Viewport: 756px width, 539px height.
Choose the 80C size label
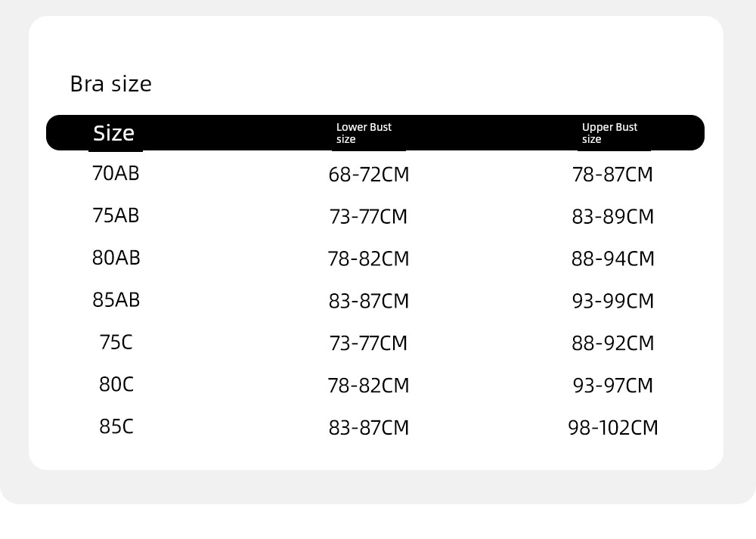pos(116,385)
